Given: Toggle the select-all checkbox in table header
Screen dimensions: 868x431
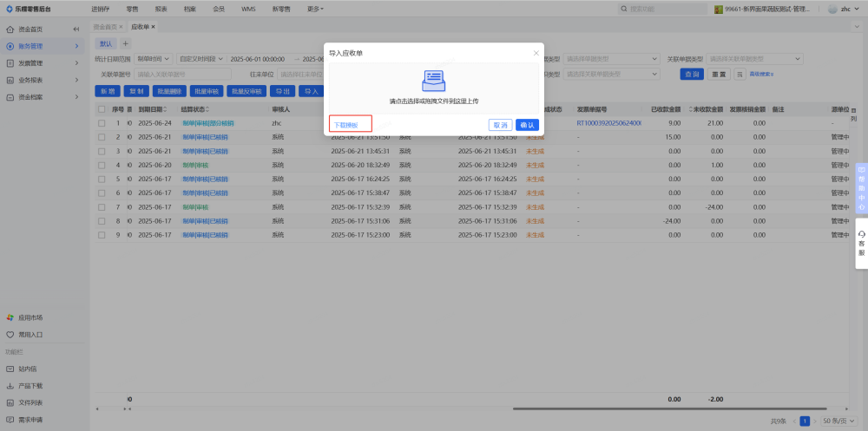Looking at the screenshot, I should 101,110.
